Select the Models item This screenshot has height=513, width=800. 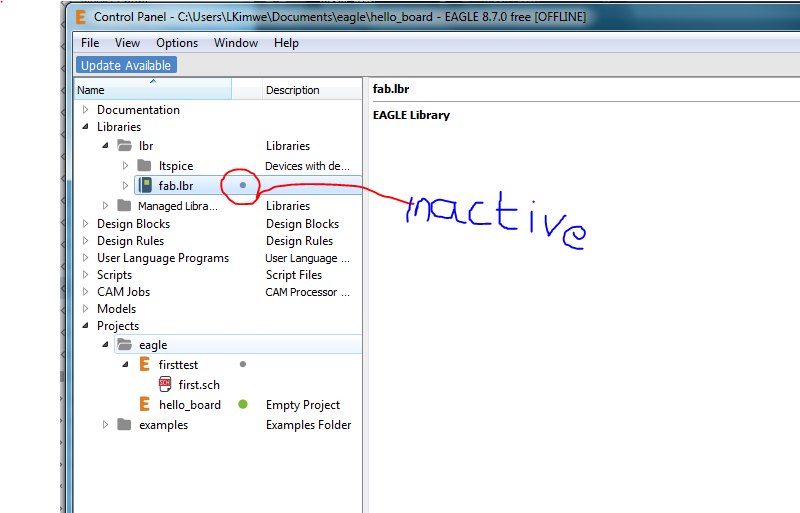pyautogui.click(x=117, y=309)
